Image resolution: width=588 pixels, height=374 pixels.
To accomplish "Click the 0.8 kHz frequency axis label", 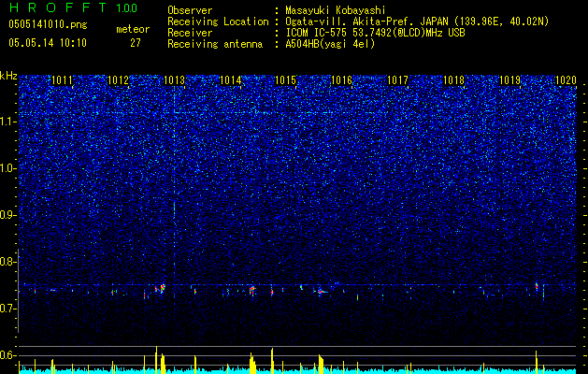I will 8,262.
